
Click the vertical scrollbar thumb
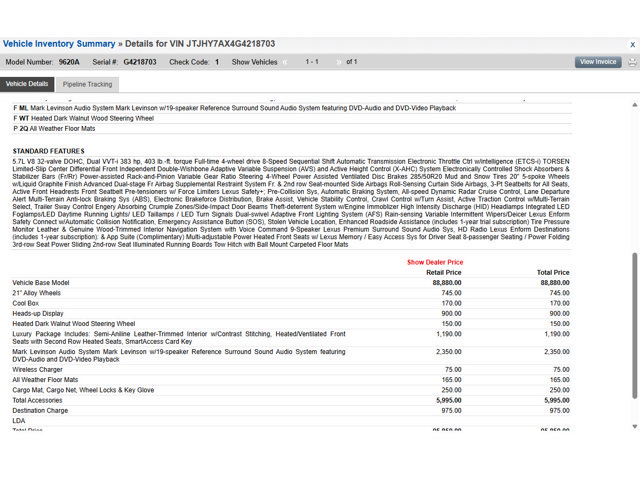pos(635,325)
